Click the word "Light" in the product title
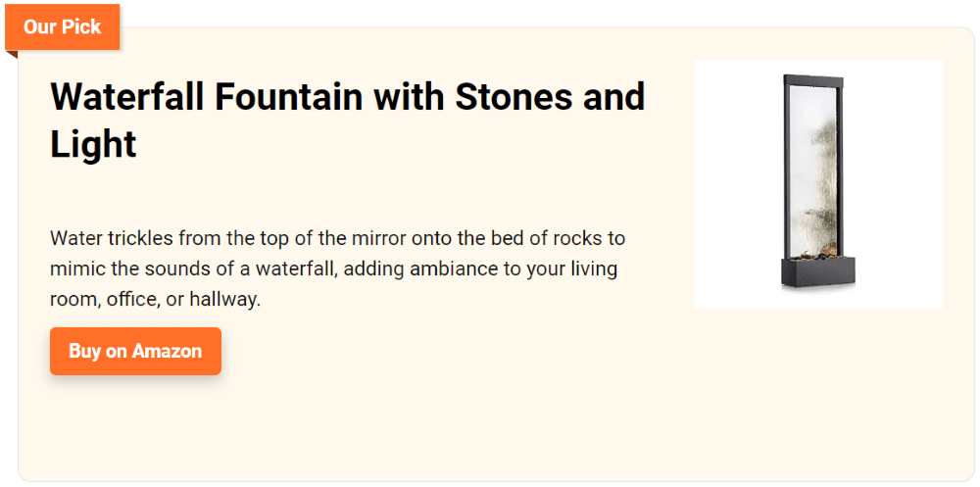Screen dimensions: 980x487 tap(93, 144)
